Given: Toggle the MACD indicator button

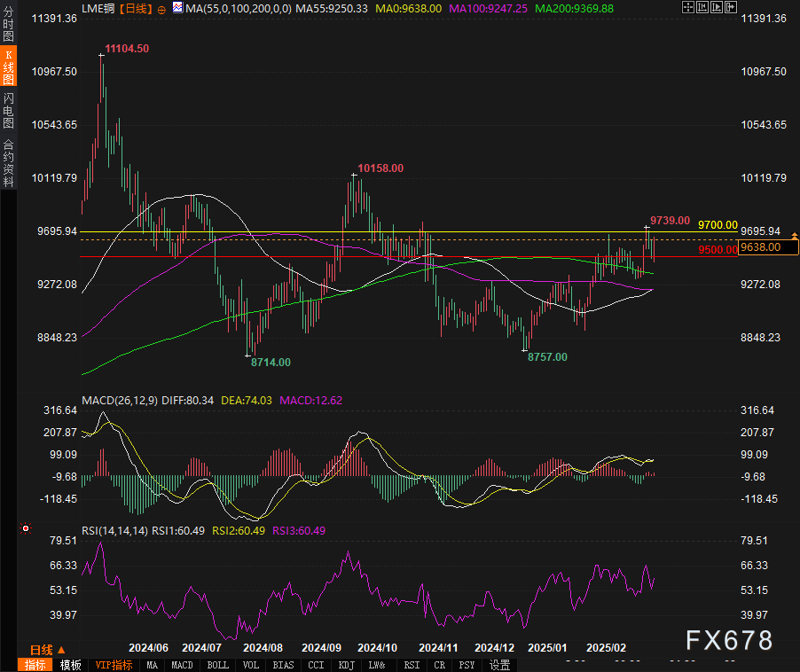Looking at the screenshot, I should 182,664.
